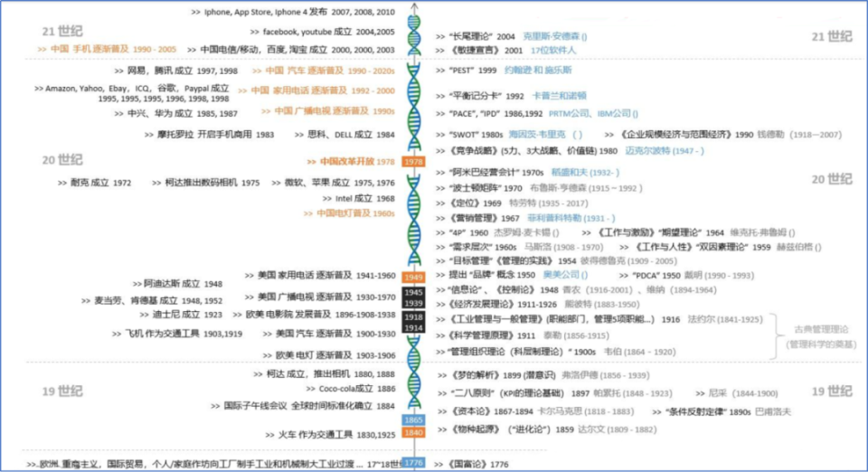
Task: Select the "PEST" 1999 entry
Action: point(504,71)
